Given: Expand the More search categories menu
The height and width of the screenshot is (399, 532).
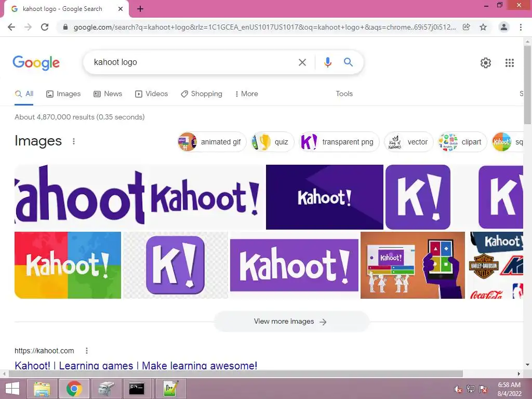Looking at the screenshot, I should [x=247, y=94].
